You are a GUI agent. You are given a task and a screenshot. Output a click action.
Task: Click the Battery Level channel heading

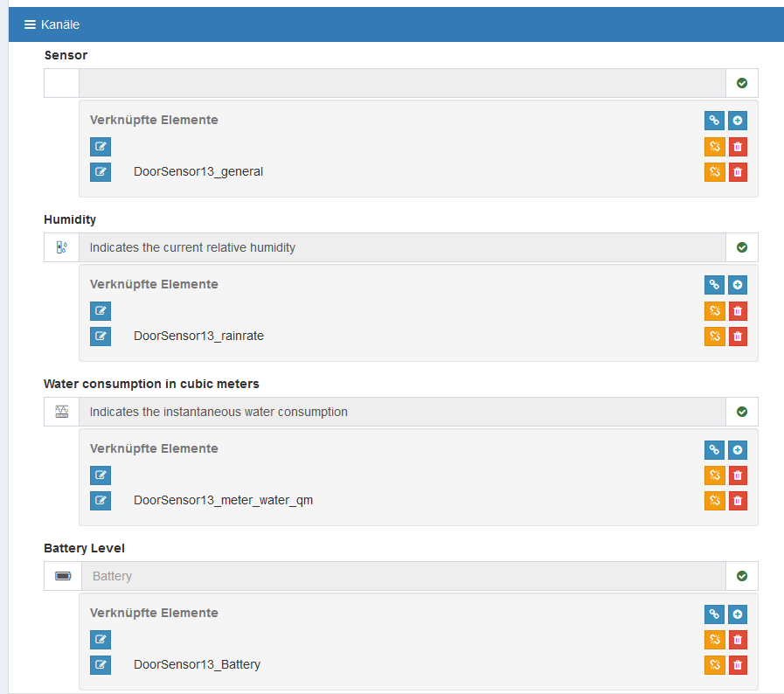pyautogui.click(x=85, y=549)
